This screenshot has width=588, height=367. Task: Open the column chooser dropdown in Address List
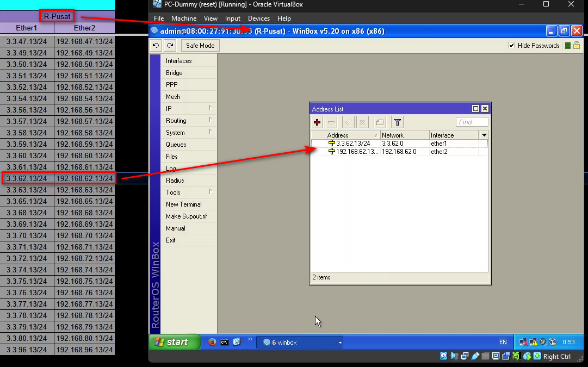tap(484, 135)
